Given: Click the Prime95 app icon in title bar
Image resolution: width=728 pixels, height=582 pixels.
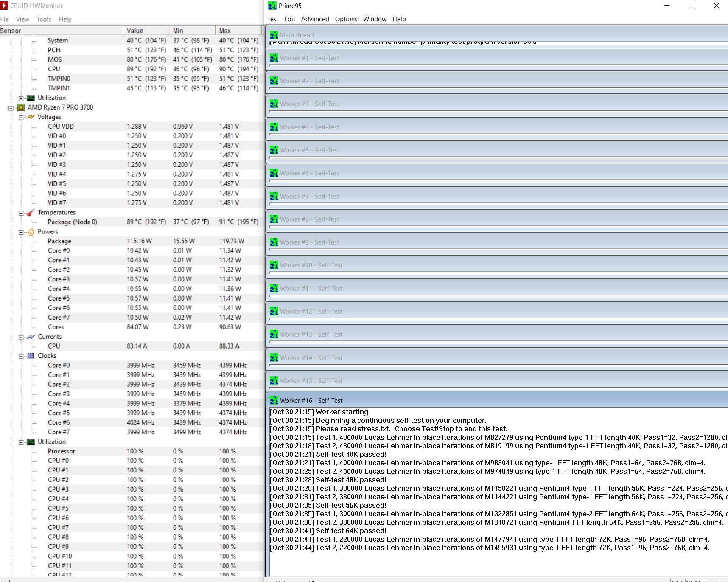Looking at the screenshot, I should (272, 6).
